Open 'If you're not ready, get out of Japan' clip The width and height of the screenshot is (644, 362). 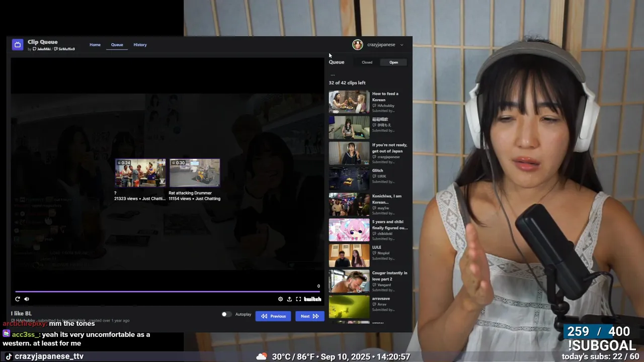pos(349,153)
